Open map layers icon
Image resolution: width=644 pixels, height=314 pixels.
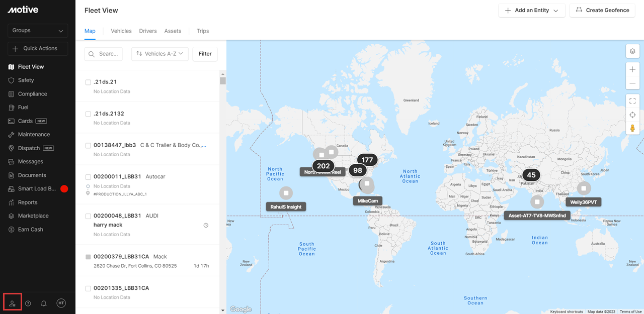(633, 51)
